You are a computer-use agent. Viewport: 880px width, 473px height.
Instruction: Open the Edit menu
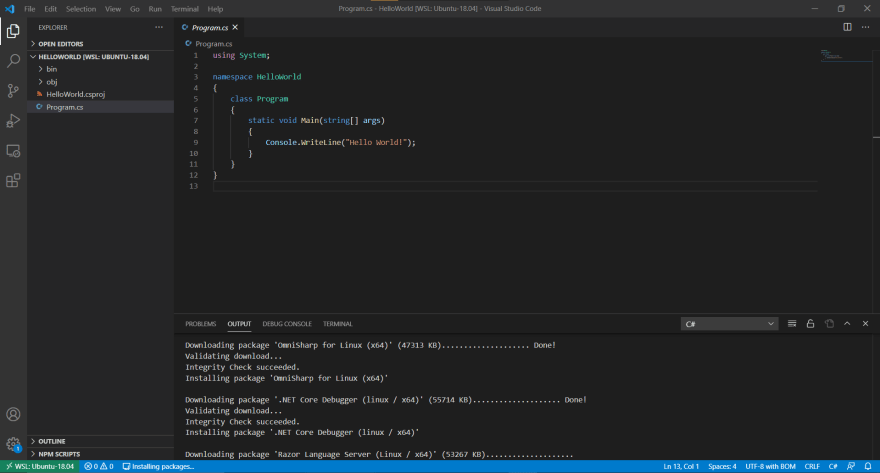click(51, 9)
